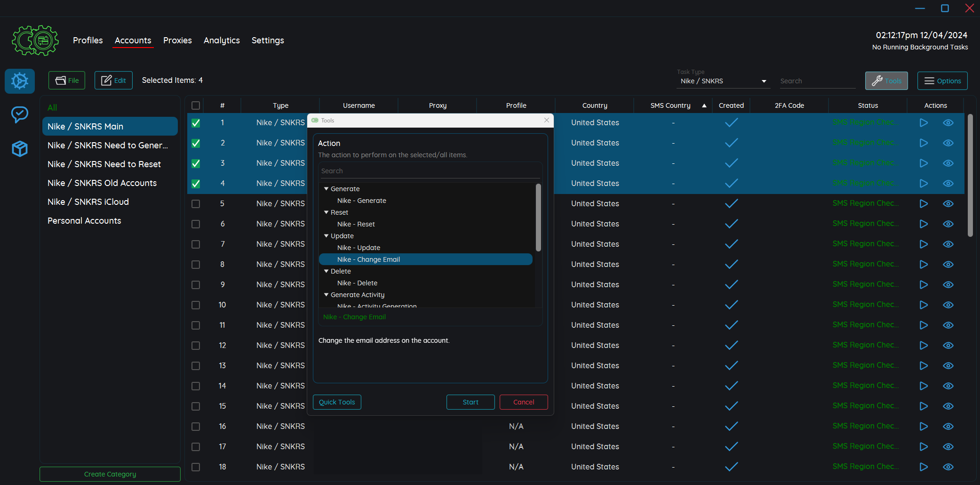Switch to the Proxies tab

coord(177,40)
